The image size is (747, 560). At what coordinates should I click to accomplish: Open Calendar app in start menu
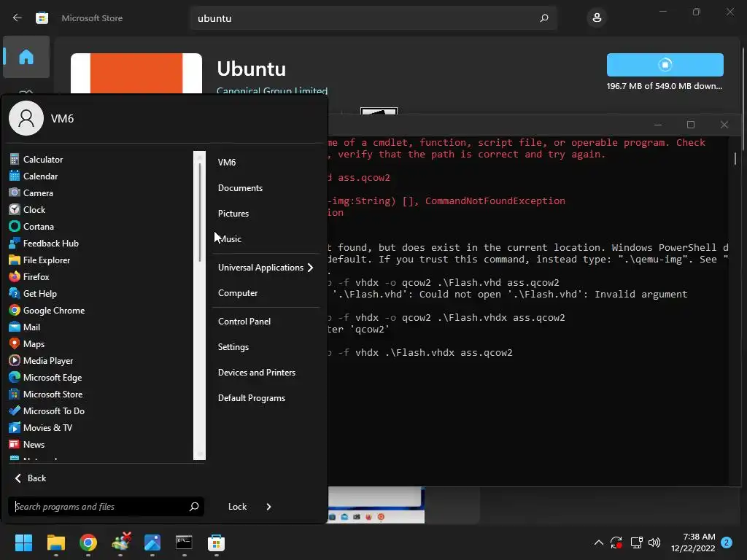coord(34,176)
